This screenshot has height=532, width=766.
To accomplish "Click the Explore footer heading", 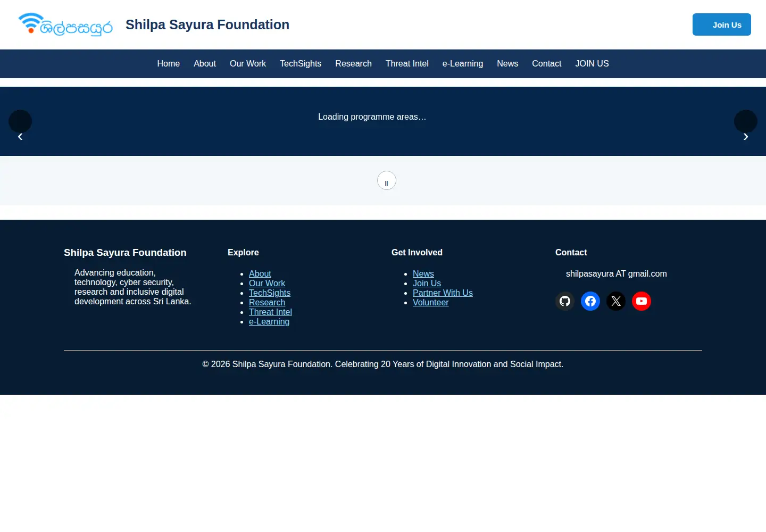I will 243,252.
